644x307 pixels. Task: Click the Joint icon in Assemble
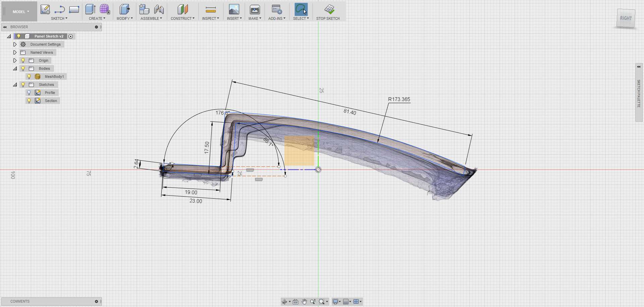click(x=159, y=9)
